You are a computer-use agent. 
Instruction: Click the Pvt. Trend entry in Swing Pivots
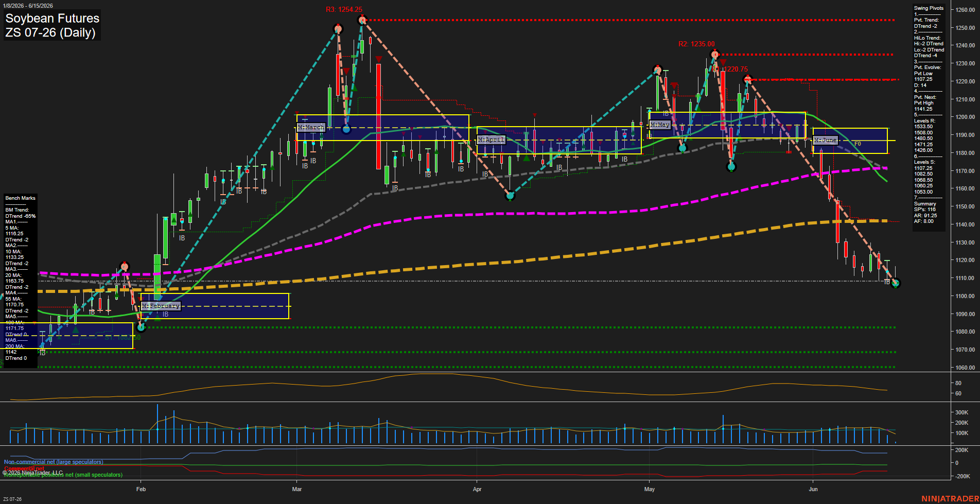926,20
